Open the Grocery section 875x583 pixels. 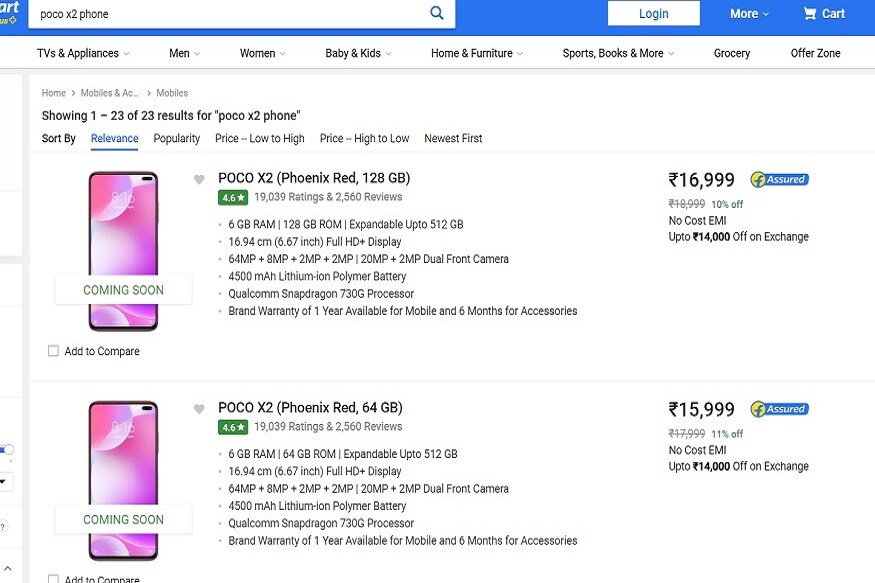(732, 53)
